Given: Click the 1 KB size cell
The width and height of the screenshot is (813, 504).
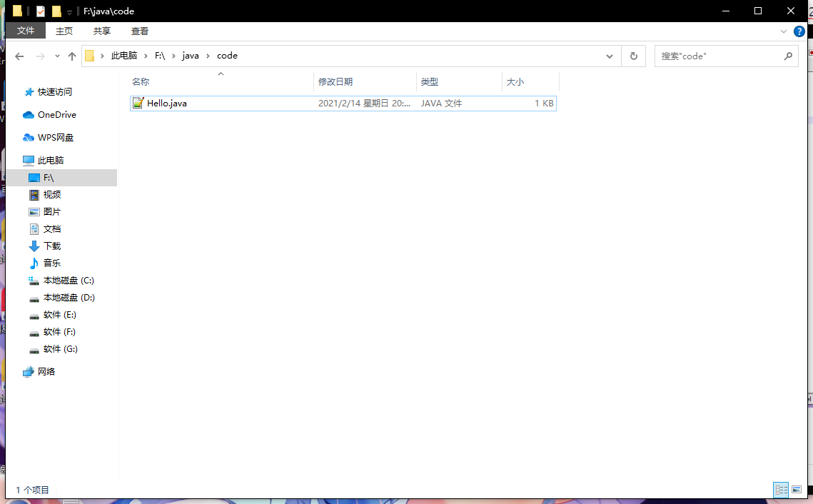Looking at the screenshot, I should pyautogui.click(x=544, y=104).
